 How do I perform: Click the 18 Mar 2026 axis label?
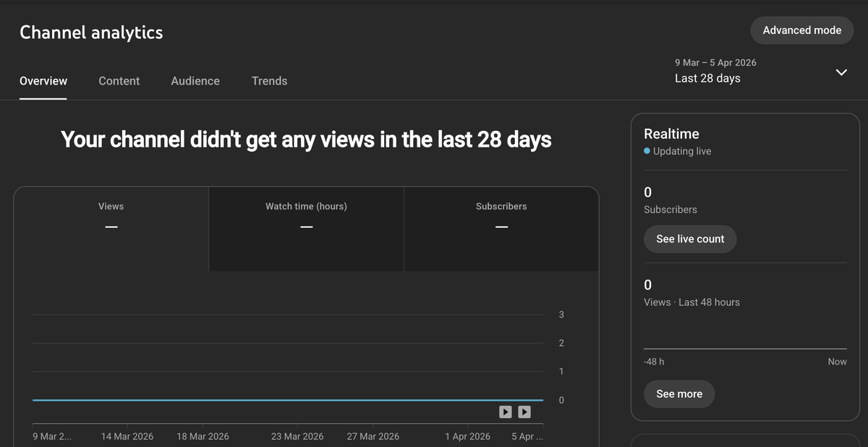(x=203, y=436)
